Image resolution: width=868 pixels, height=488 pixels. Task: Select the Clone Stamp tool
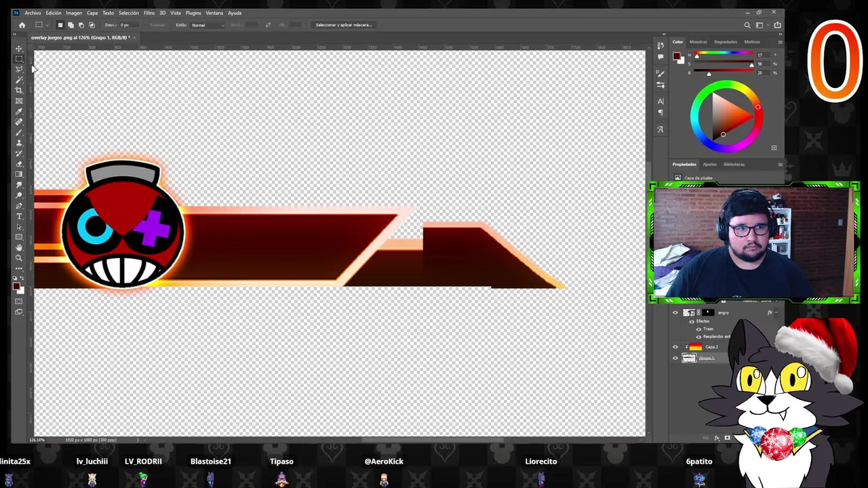point(19,143)
